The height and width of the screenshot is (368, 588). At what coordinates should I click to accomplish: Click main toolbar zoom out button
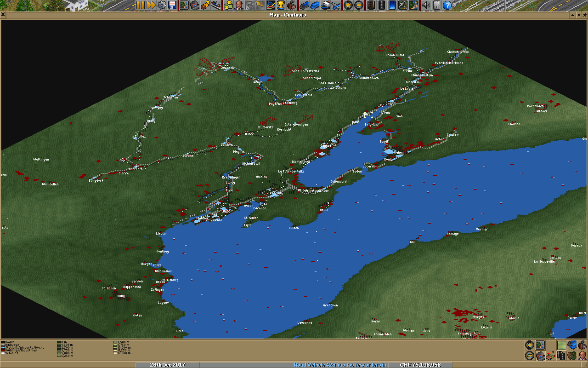click(359, 6)
